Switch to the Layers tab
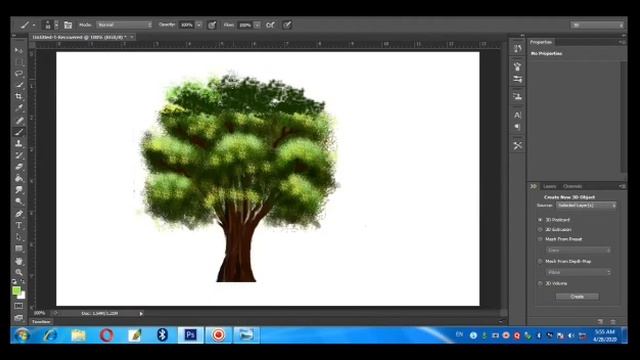This screenshot has width=640, height=360. pos(549,186)
